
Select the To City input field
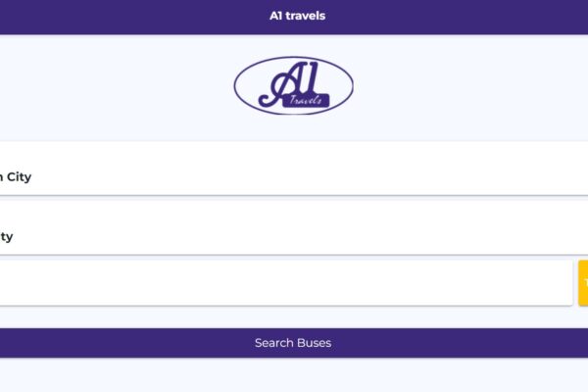point(294,228)
